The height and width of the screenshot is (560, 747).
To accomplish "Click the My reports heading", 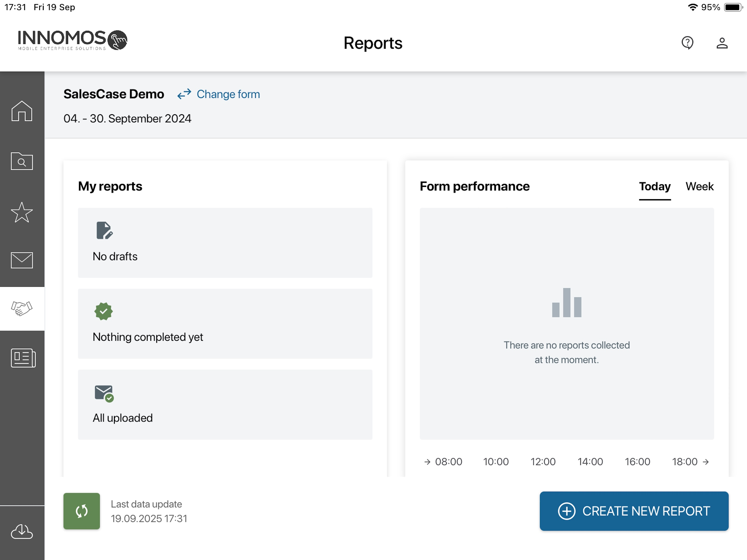I will pyautogui.click(x=110, y=187).
